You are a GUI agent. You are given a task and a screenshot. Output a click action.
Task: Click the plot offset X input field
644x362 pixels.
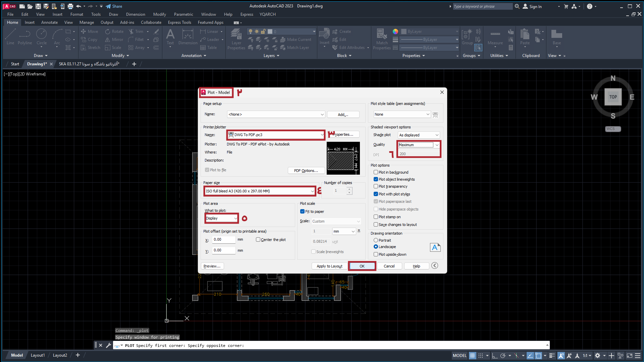224,240
